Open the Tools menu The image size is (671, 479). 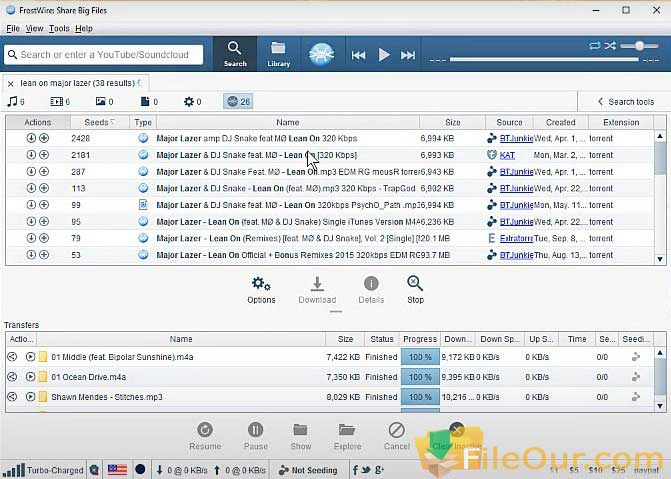[59, 28]
